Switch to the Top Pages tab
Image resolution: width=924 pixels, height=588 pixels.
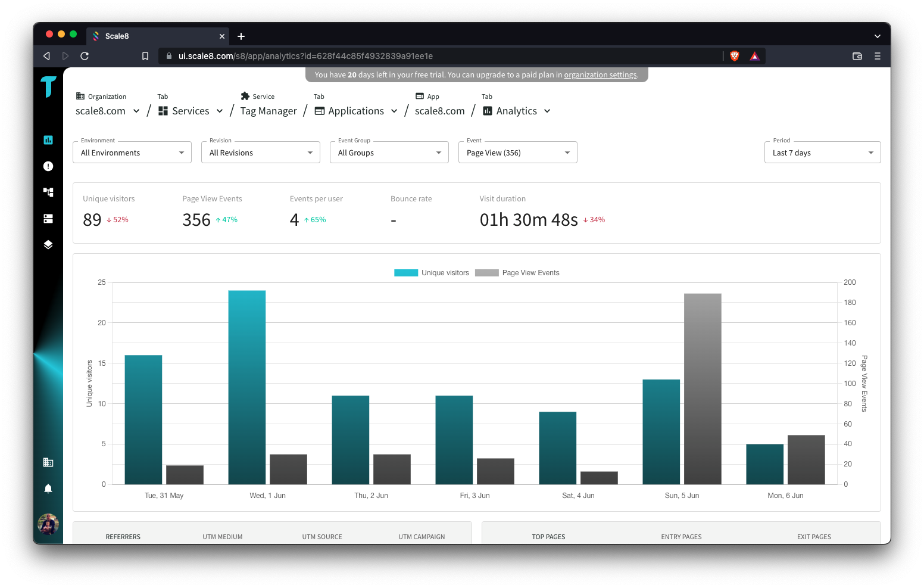548,537
